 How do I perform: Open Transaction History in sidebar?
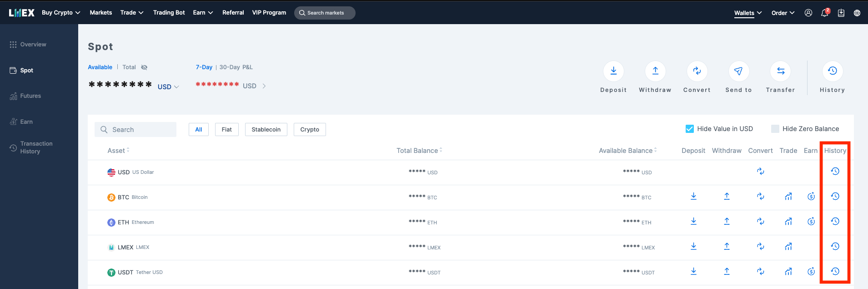pos(31,147)
